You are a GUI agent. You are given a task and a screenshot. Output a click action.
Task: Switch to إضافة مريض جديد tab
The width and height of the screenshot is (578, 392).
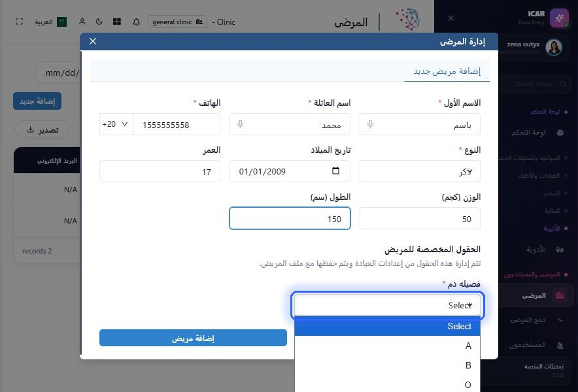447,71
